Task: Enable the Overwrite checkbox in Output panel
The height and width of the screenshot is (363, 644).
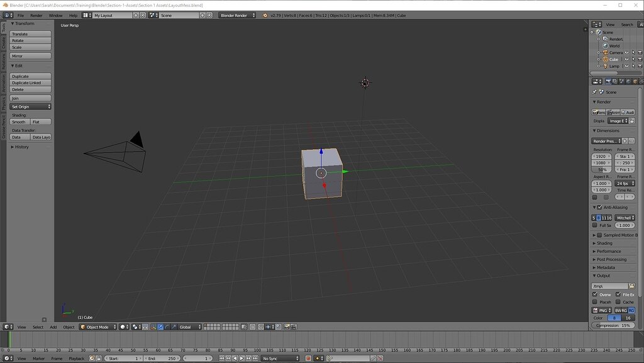Action: tap(594, 294)
